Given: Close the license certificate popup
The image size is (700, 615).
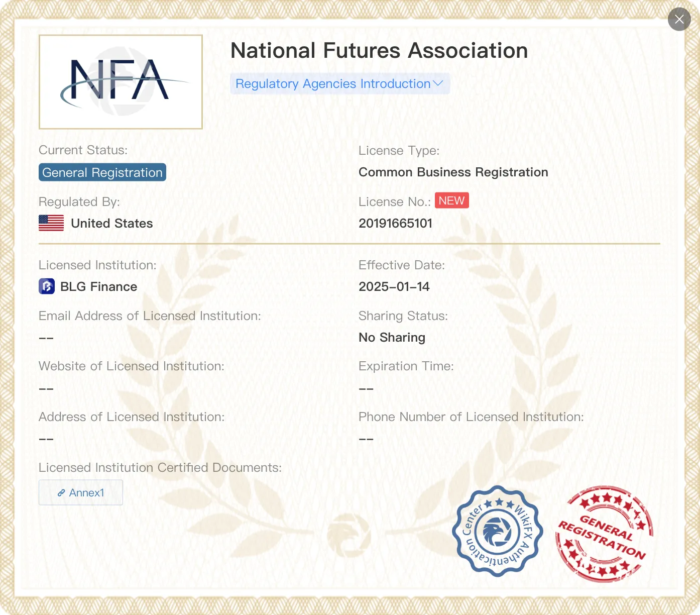Looking at the screenshot, I should click(x=679, y=19).
